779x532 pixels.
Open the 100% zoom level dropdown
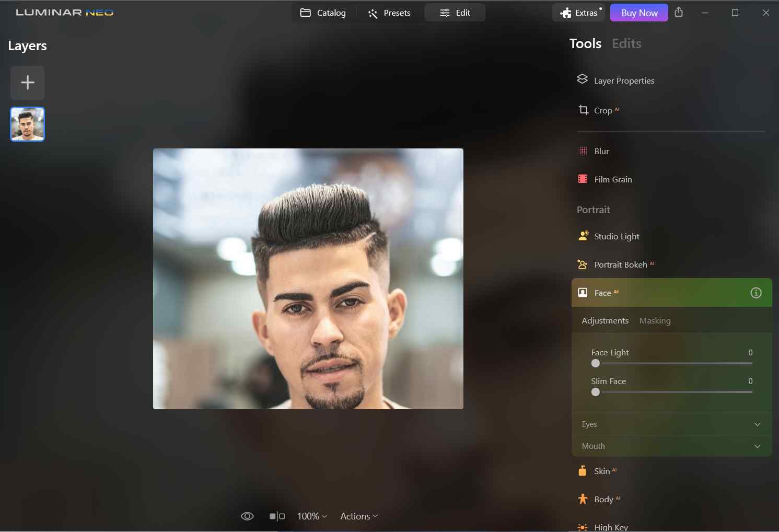point(311,516)
